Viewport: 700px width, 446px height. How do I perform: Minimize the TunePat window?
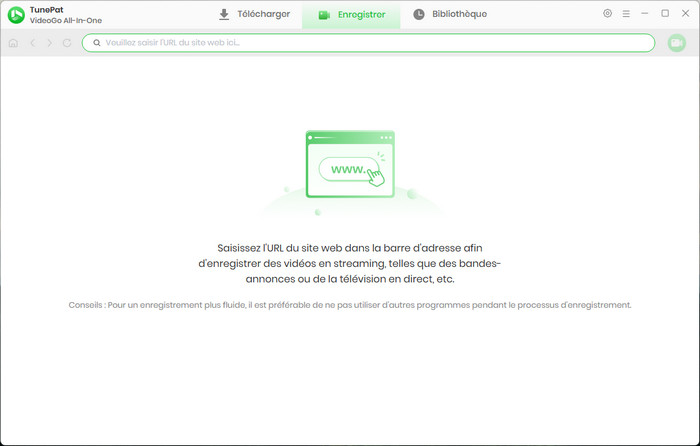[x=645, y=13]
